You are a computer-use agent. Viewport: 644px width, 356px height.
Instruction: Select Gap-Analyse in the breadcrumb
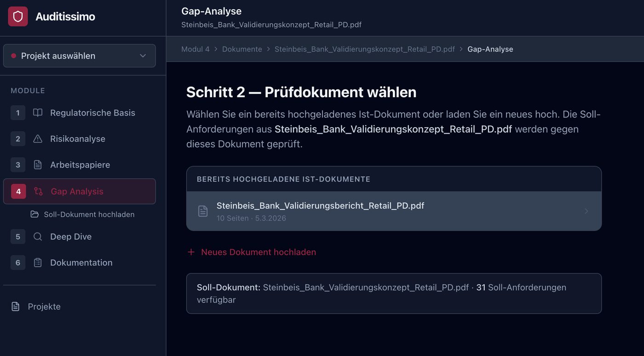[x=490, y=49]
